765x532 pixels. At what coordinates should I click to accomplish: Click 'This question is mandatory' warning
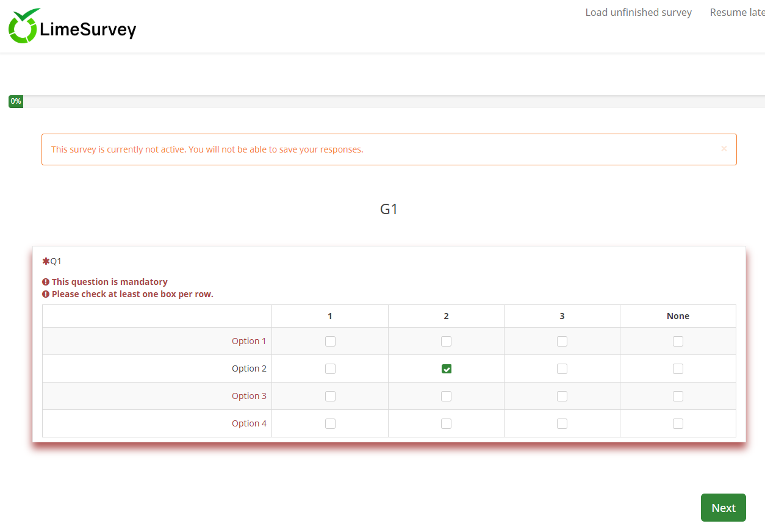coord(109,282)
